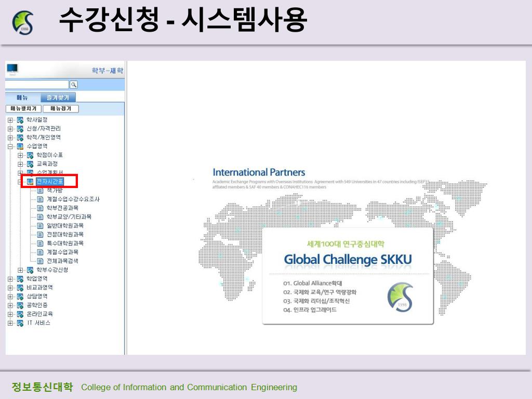Click the folder icon beside 전자시간표
The width and height of the screenshot is (532, 399).
[30, 181]
